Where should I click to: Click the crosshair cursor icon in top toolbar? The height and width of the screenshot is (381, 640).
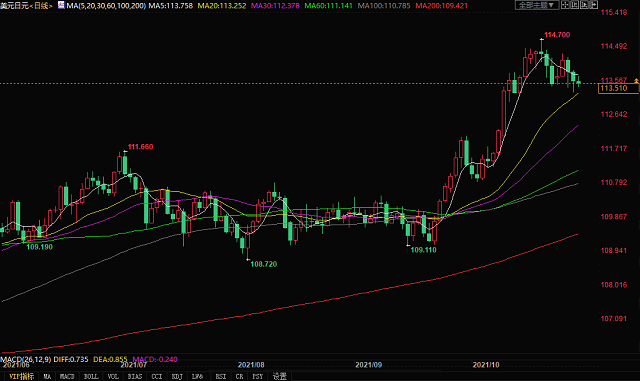coord(565,5)
